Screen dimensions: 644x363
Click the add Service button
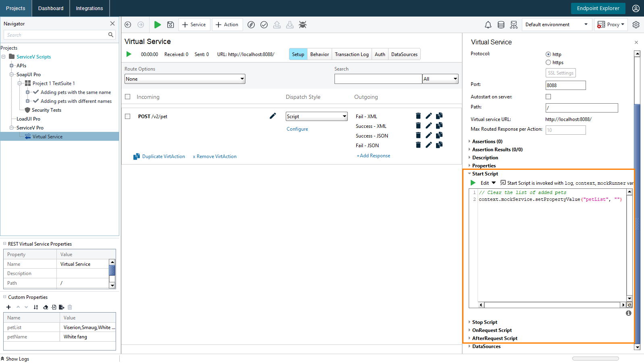tap(194, 25)
